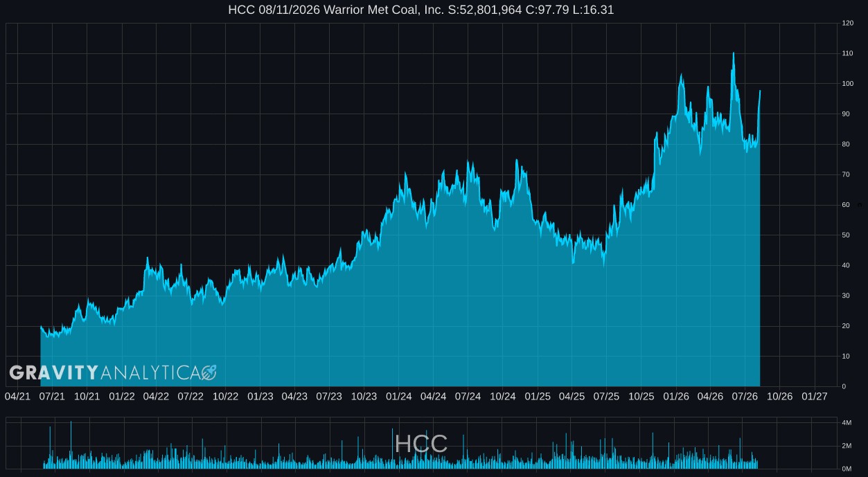Viewport: 868px width, 477px height.
Task: Pick the 0 price axis label
Action: [844, 386]
